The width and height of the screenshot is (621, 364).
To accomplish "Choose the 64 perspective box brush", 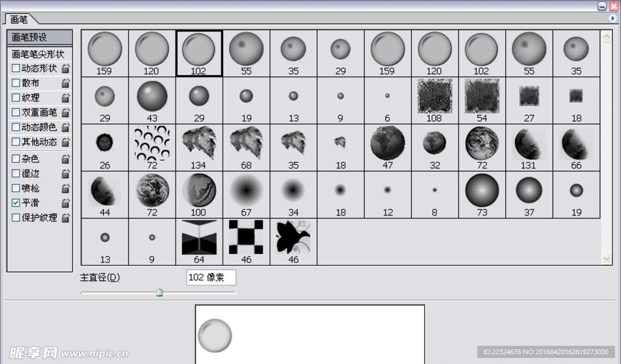I will pos(199,241).
